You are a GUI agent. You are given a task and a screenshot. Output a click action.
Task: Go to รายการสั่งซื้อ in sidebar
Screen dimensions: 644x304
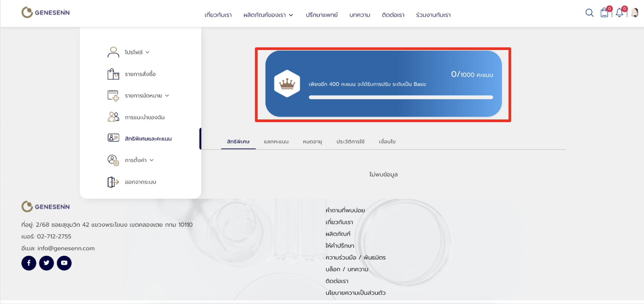click(140, 74)
